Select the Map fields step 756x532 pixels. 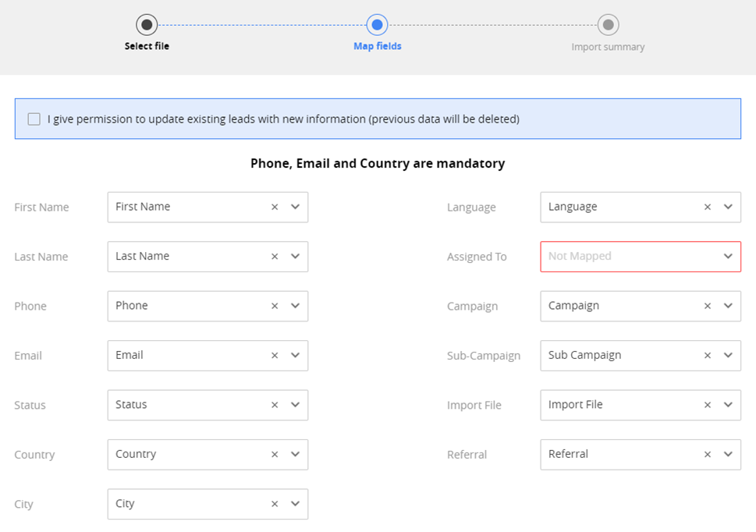click(377, 25)
